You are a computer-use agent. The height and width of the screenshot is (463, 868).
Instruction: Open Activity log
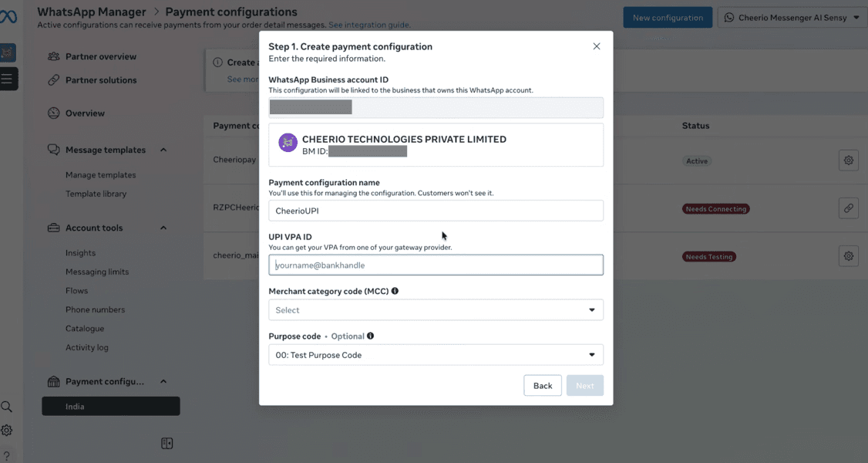pos(87,347)
